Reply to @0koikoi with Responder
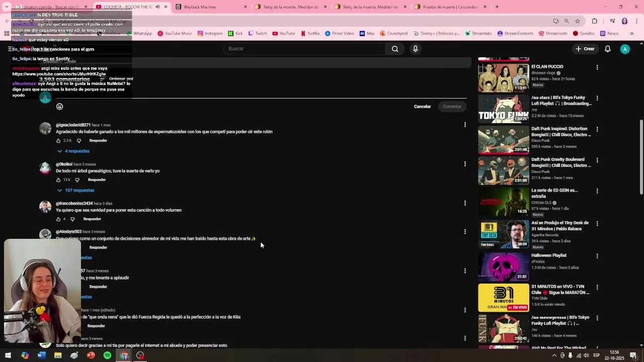This screenshot has width=644, height=362. [97, 180]
